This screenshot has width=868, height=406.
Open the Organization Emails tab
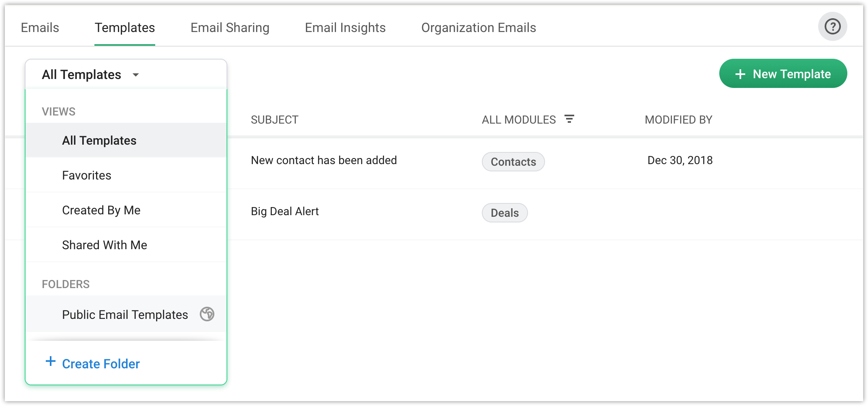pos(478,28)
